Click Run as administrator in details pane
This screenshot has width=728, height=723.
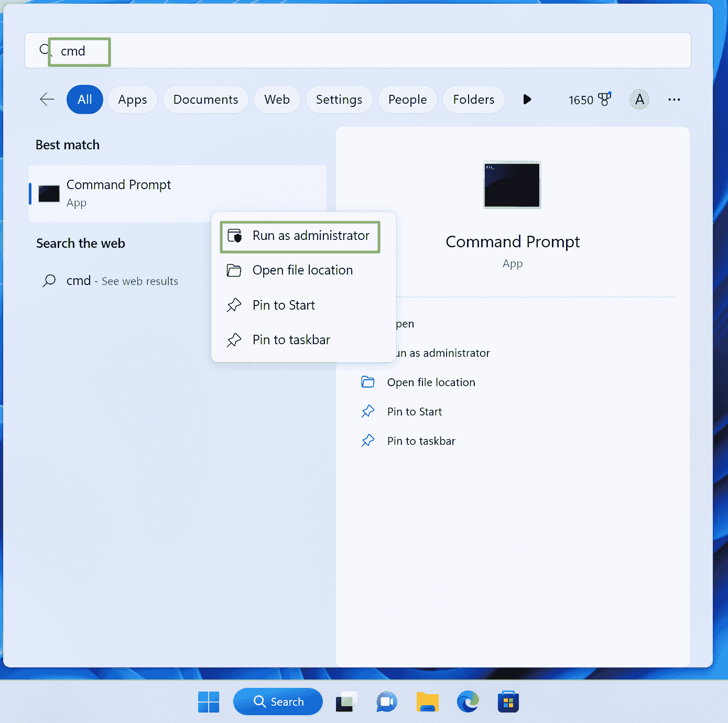(443, 353)
